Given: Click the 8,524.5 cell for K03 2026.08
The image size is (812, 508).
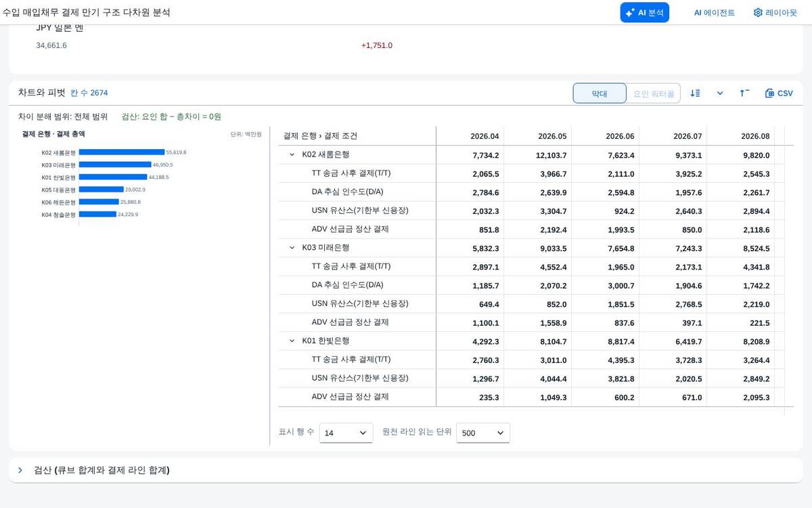Looking at the screenshot, I should (x=741, y=248).
